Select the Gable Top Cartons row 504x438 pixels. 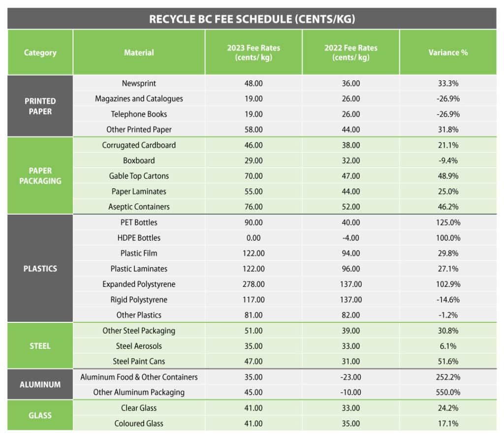[x=285, y=176]
